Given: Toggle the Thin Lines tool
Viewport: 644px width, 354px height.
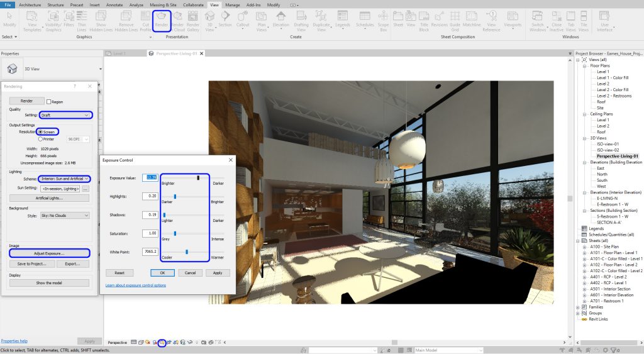Looking at the screenshot, I should (x=82, y=21).
